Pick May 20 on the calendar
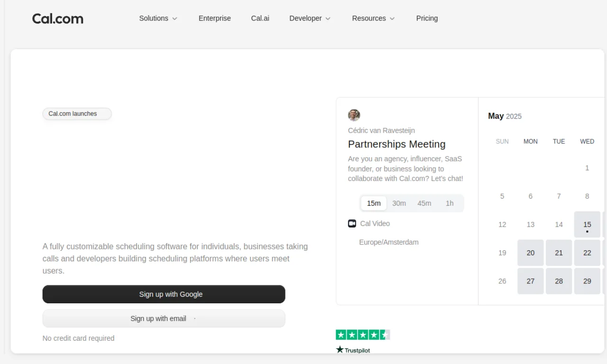This screenshot has width=607, height=364. pyautogui.click(x=531, y=253)
